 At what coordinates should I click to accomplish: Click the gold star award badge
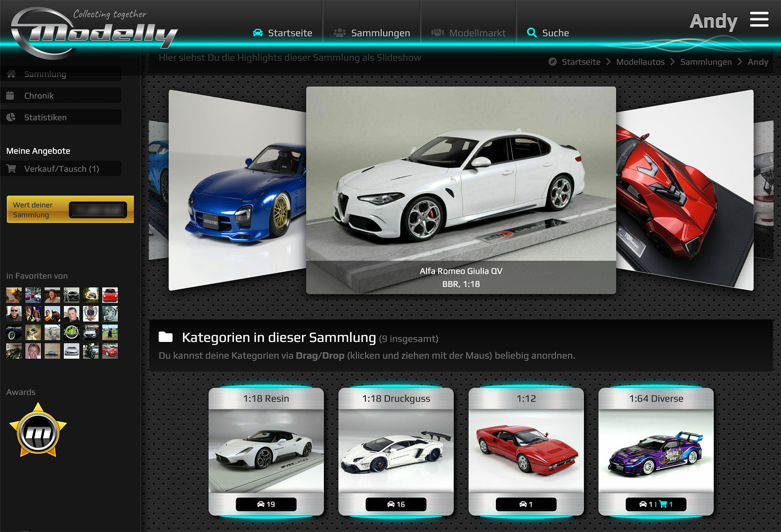coord(38,430)
